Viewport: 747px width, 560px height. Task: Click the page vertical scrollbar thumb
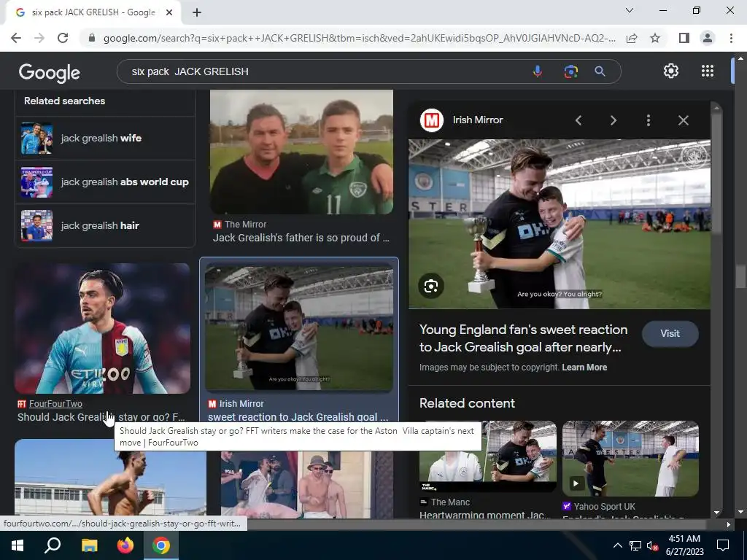tap(741, 276)
